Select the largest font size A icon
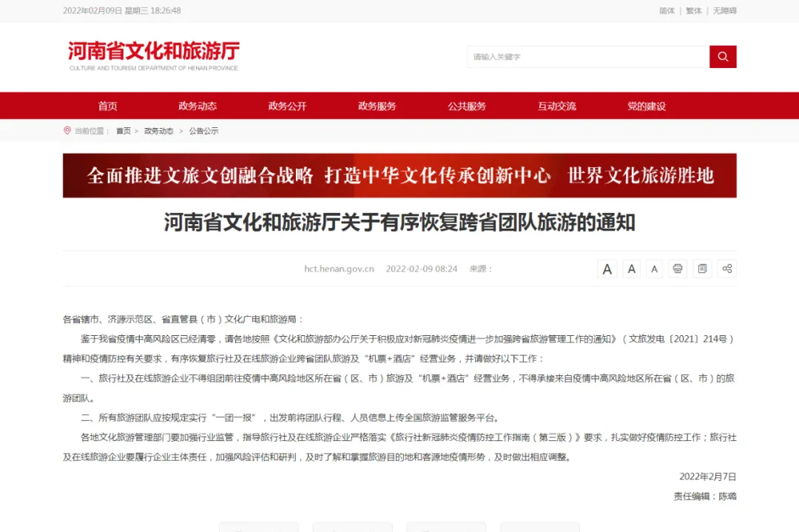 point(607,269)
